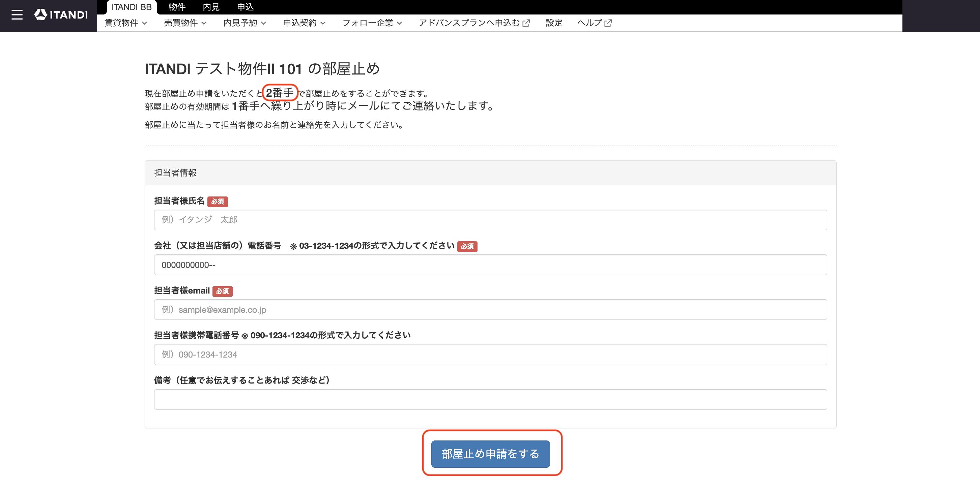The height and width of the screenshot is (490, 980).
Task: Click the 担当者情報 panel header
Action: click(490, 173)
